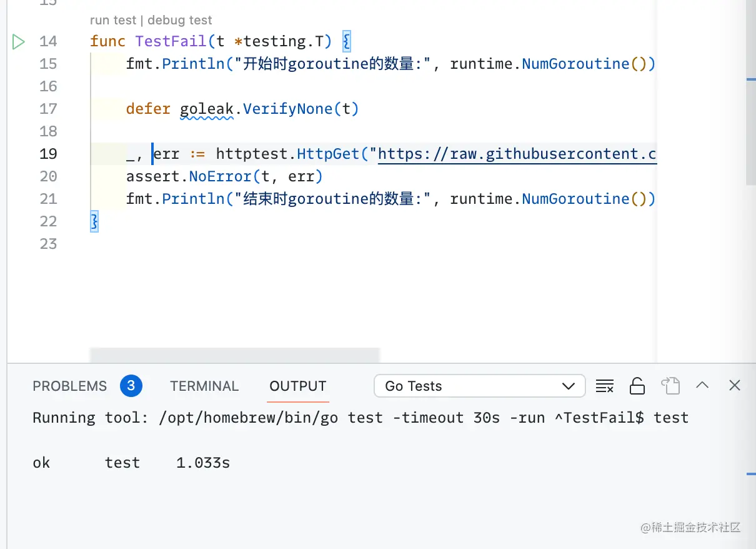
Task: Click the problems count badge 3
Action: click(131, 386)
